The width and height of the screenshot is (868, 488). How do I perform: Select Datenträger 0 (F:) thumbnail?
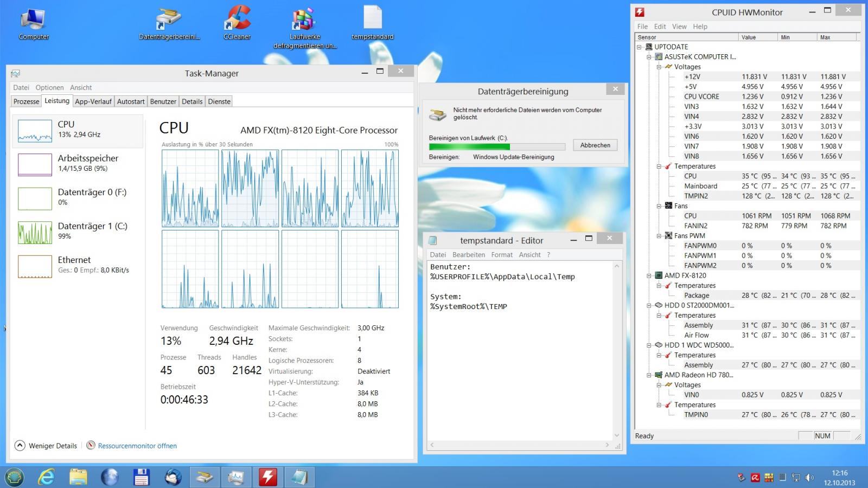click(35, 198)
